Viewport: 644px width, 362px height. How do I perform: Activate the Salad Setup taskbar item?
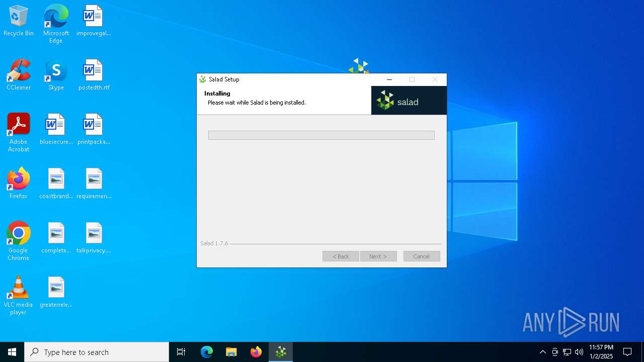(x=281, y=352)
